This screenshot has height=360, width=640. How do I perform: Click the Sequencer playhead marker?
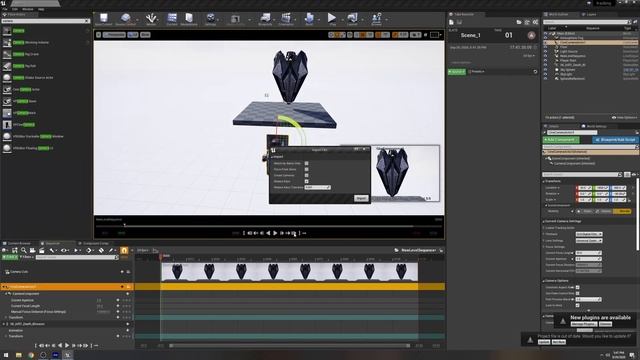pos(162,256)
